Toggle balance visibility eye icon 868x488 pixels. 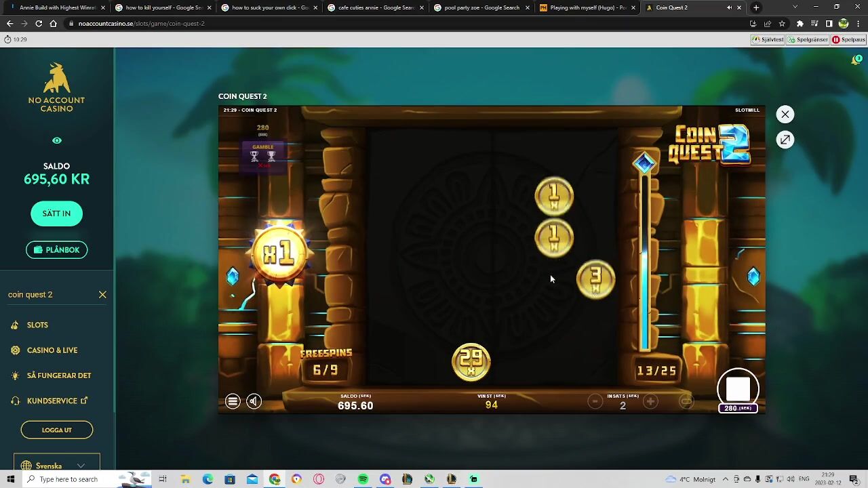tap(57, 141)
